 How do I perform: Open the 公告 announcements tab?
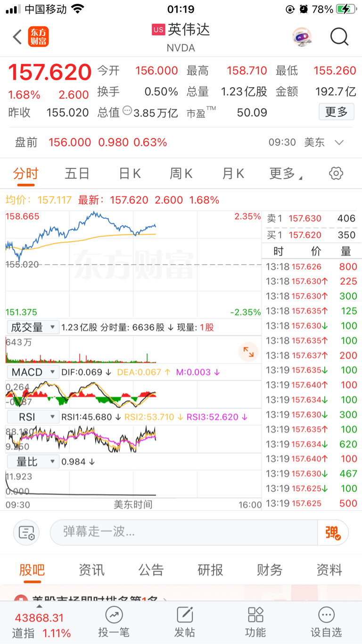(151, 570)
